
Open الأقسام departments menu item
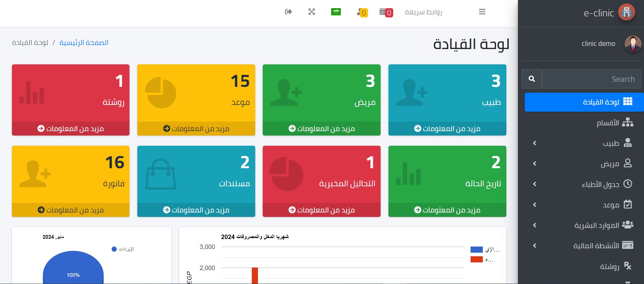(x=584, y=123)
